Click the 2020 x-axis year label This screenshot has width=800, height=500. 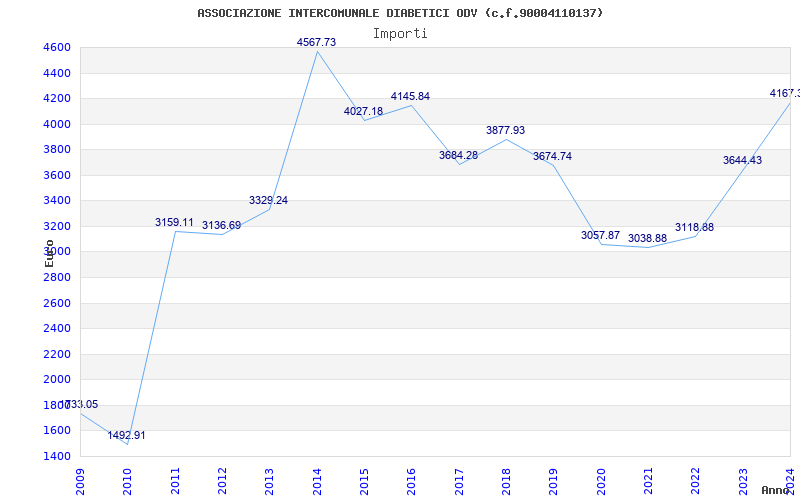(x=601, y=482)
